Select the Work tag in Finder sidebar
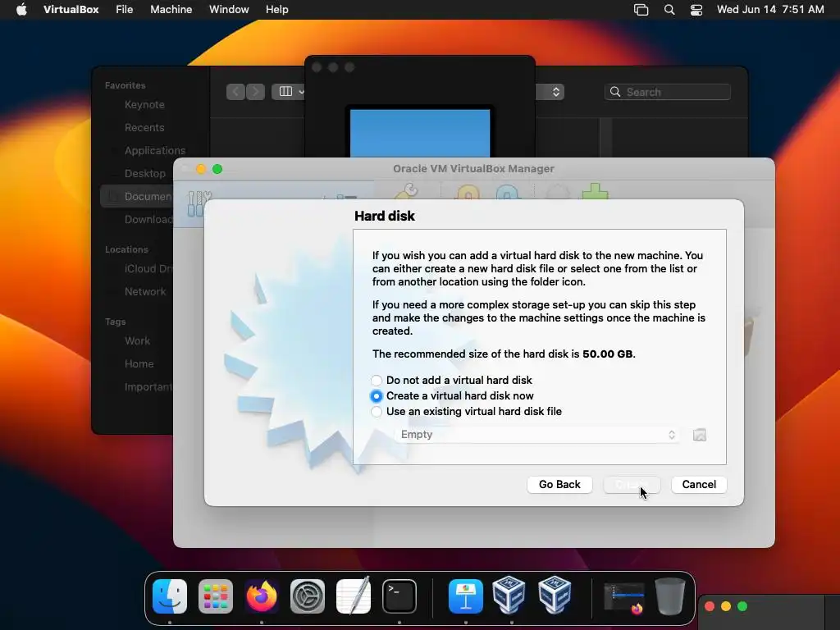Image resolution: width=840 pixels, height=630 pixels. [x=137, y=340]
